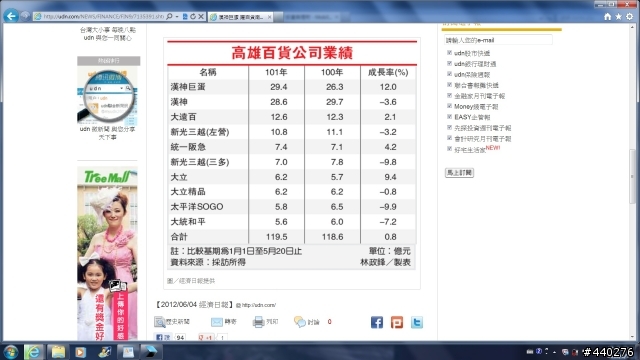Click the browser forward arrow
This screenshot has width=640, height=360.
(x=25, y=16)
